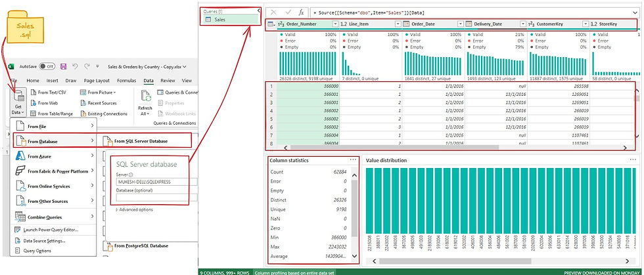Click Launch Power Query Editor
The image size is (644, 275).
click(47, 230)
